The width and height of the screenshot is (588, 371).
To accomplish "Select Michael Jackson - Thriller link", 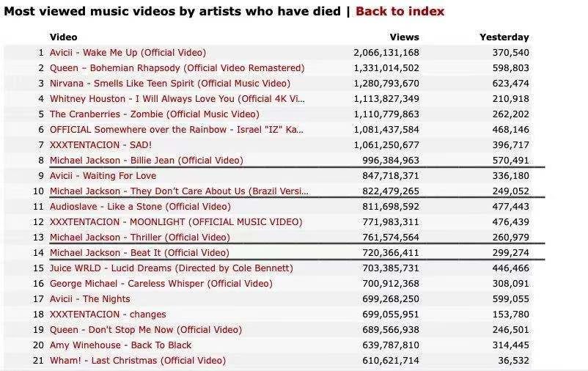I will tap(139, 238).
